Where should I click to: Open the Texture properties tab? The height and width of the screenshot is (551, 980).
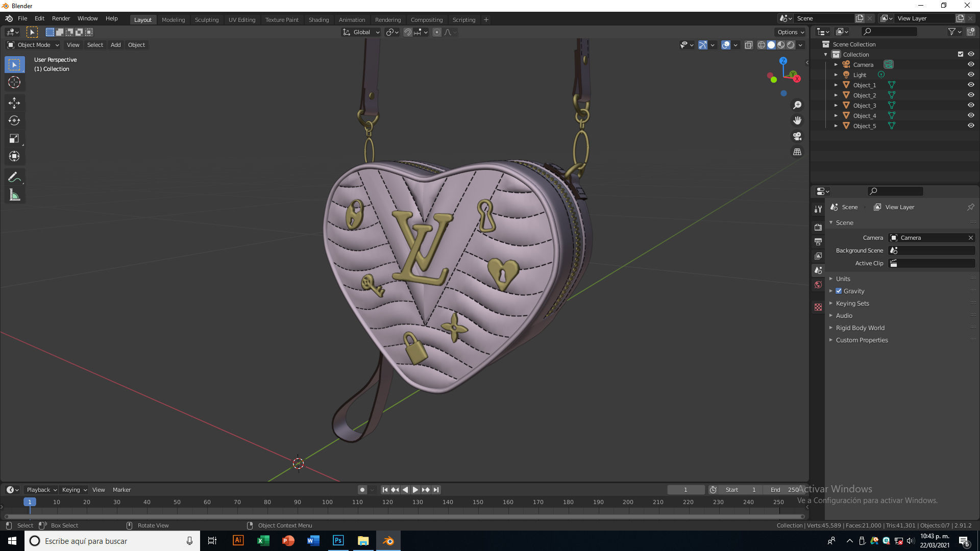818,307
